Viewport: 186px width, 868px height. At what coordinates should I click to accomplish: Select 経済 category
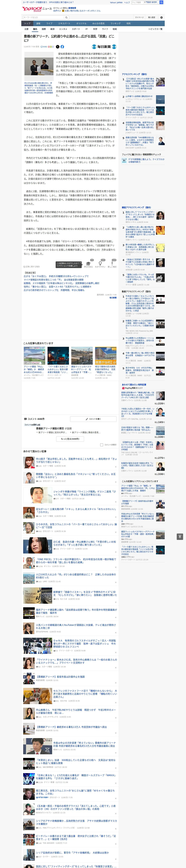pyautogui.click(x=52, y=29)
